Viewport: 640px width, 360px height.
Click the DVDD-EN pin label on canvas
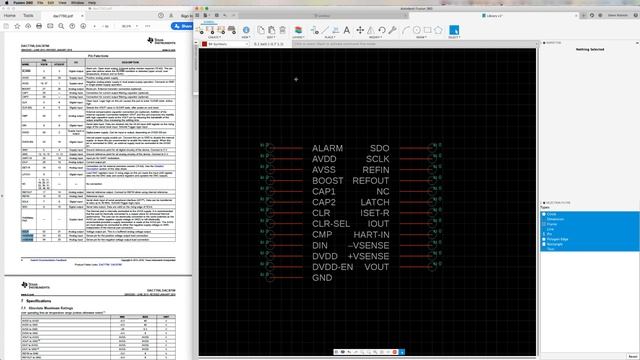click(x=333, y=267)
